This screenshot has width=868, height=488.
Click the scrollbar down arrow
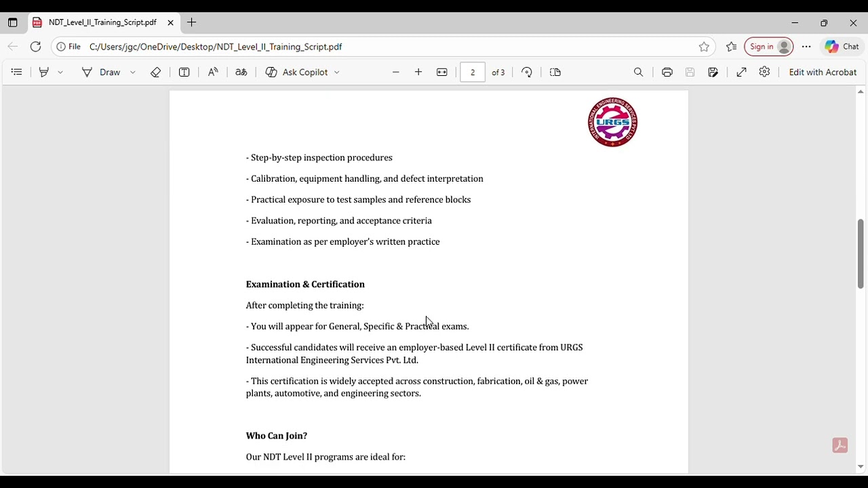tap(861, 466)
